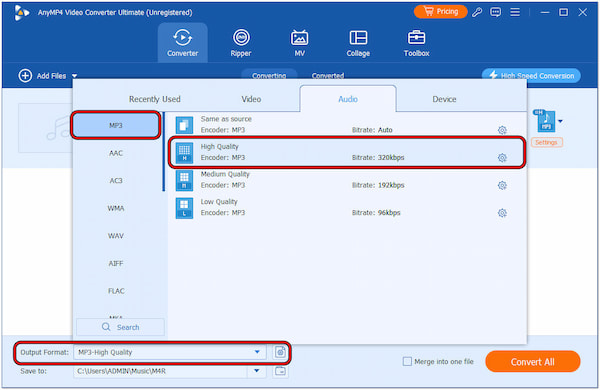The width and height of the screenshot is (600, 390).
Task: Expand the dropdown arrow next to MP3 file icon
Action: point(561,121)
